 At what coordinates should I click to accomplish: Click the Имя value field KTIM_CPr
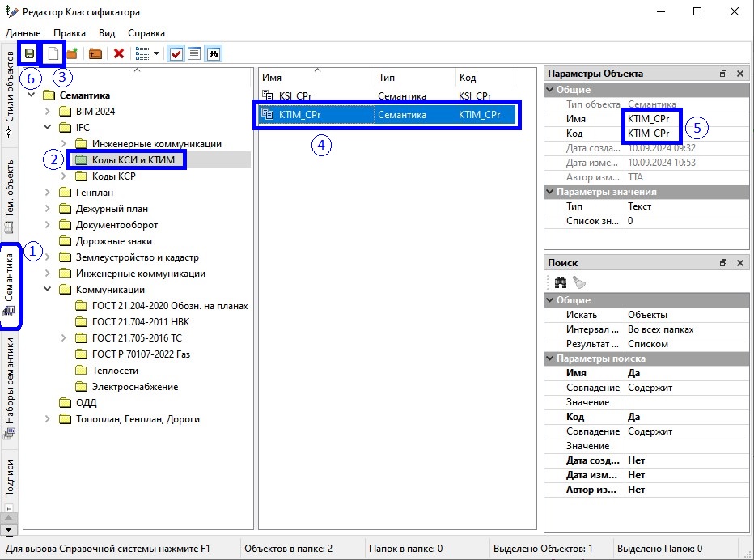pyautogui.click(x=650, y=119)
